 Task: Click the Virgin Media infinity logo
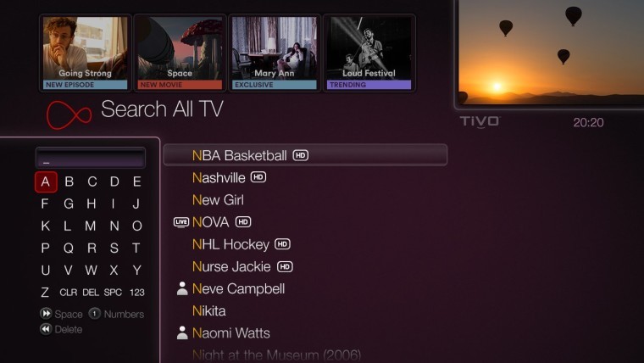[x=69, y=114]
